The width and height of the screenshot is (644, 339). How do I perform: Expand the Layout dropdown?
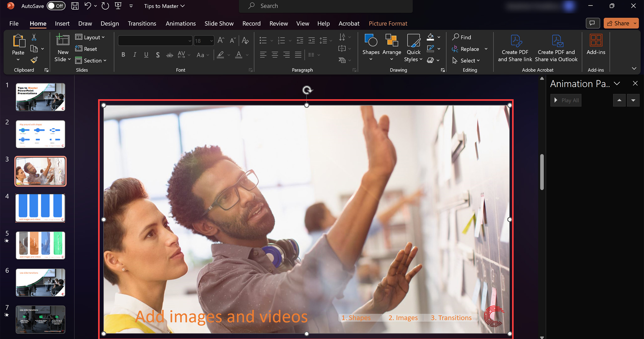click(90, 37)
